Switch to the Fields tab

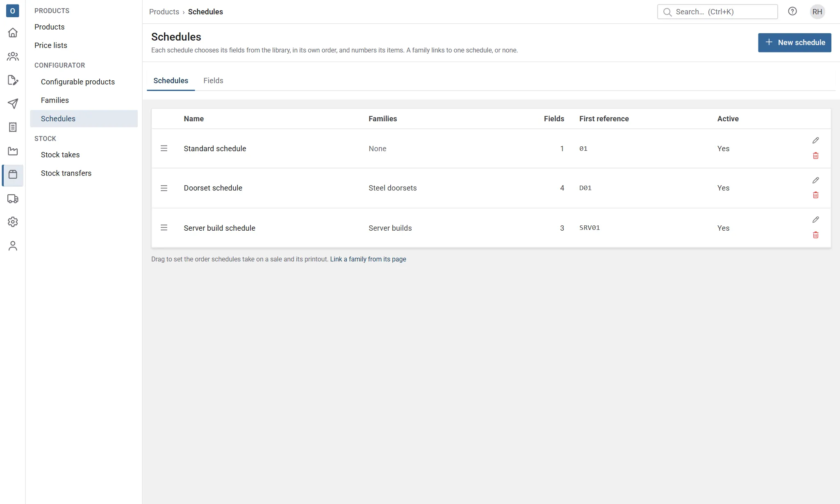click(213, 81)
